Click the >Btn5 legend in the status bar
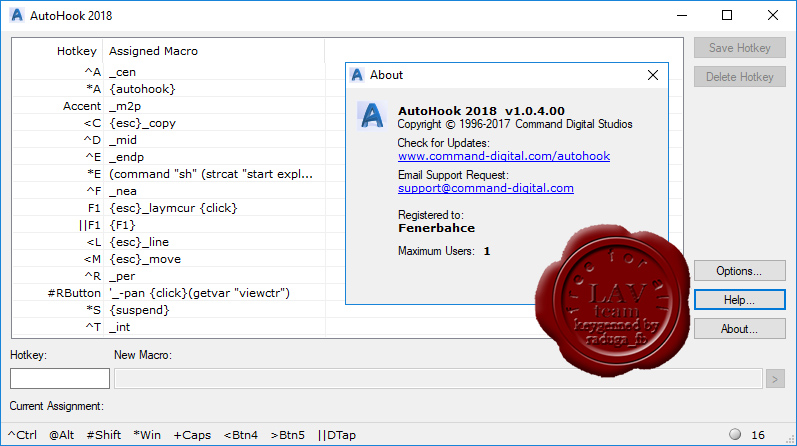Viewport: 797px width, 446px height. 288,435
